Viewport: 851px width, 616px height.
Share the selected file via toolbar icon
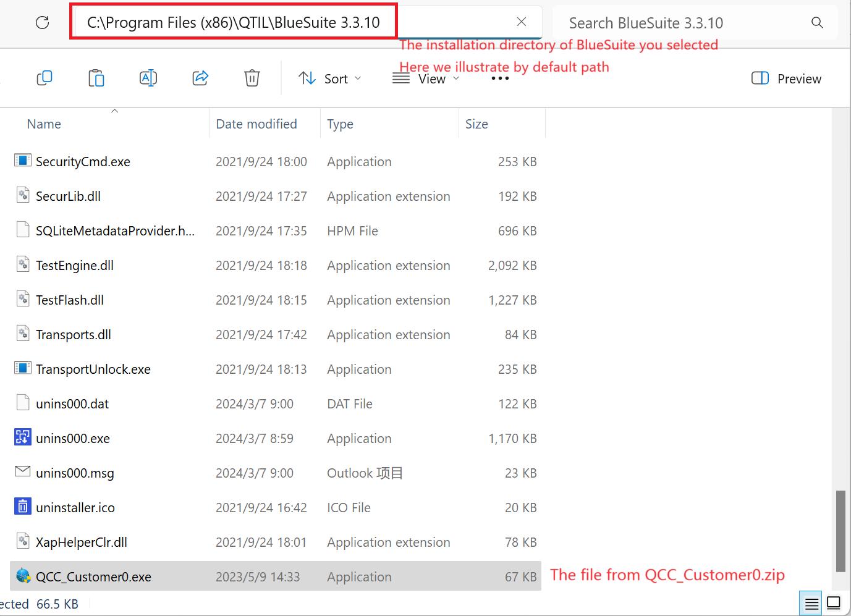200,78
